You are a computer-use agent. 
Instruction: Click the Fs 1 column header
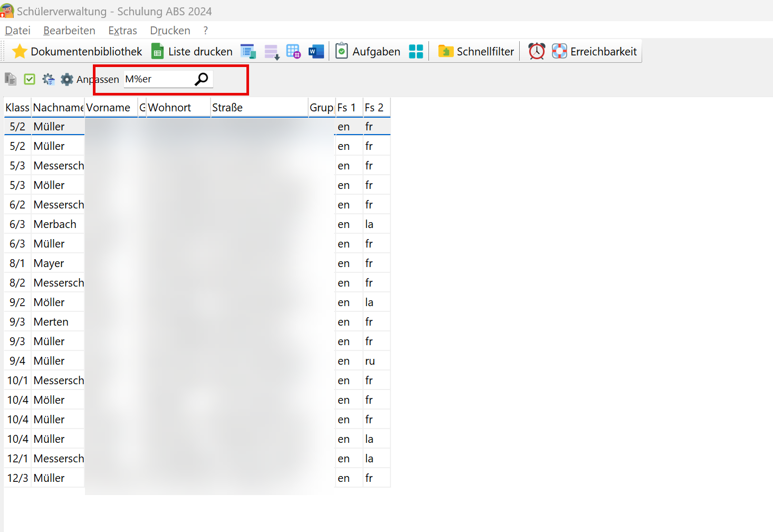point(349,108)
